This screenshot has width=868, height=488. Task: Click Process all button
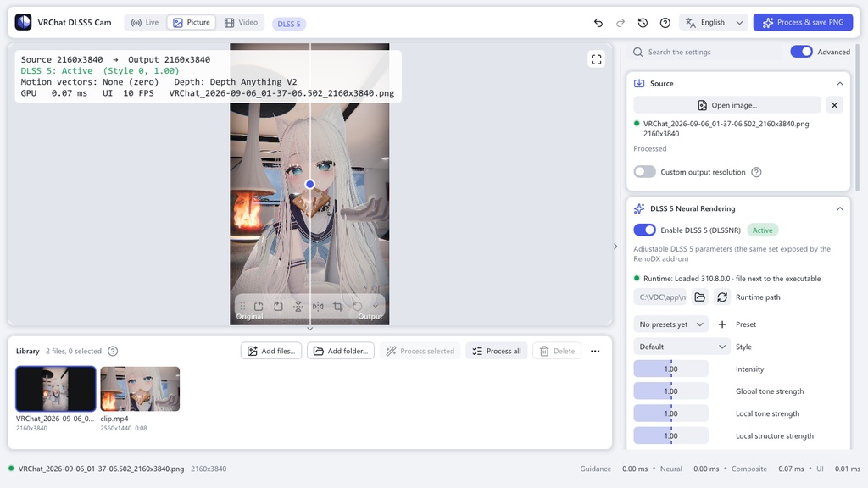click(x=497, y=351)
